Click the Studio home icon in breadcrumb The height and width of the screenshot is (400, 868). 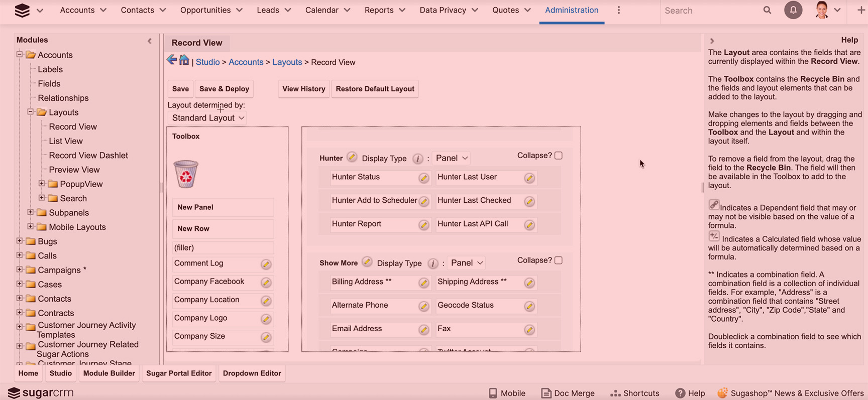[184, 60]
